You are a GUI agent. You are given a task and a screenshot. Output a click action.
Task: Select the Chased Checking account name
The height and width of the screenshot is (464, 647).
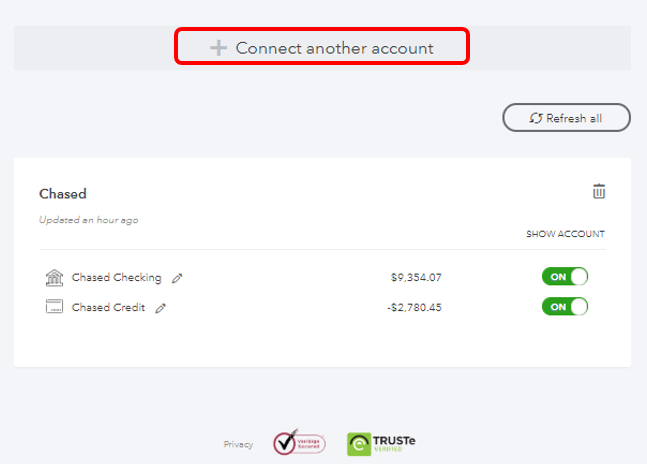(117, 278)
